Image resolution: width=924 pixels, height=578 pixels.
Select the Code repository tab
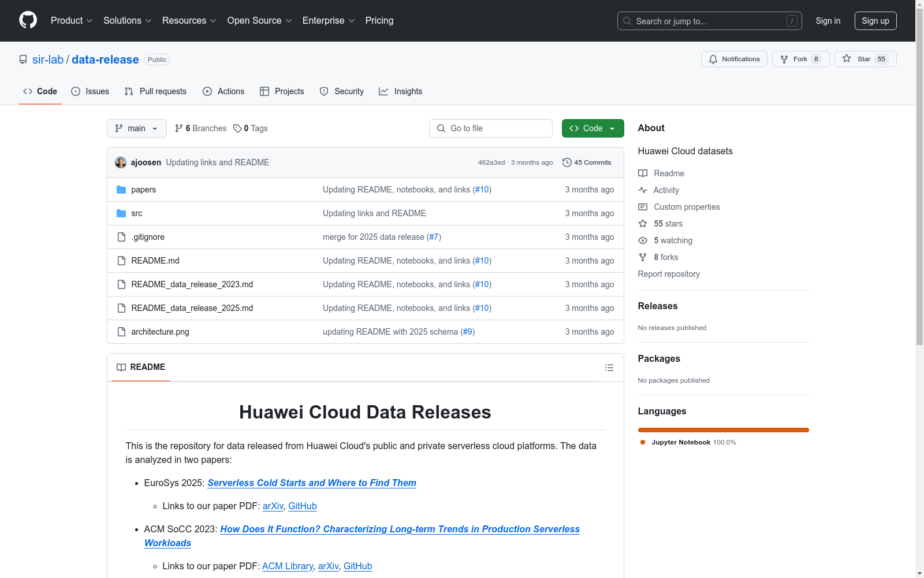[x=40, y=91]
